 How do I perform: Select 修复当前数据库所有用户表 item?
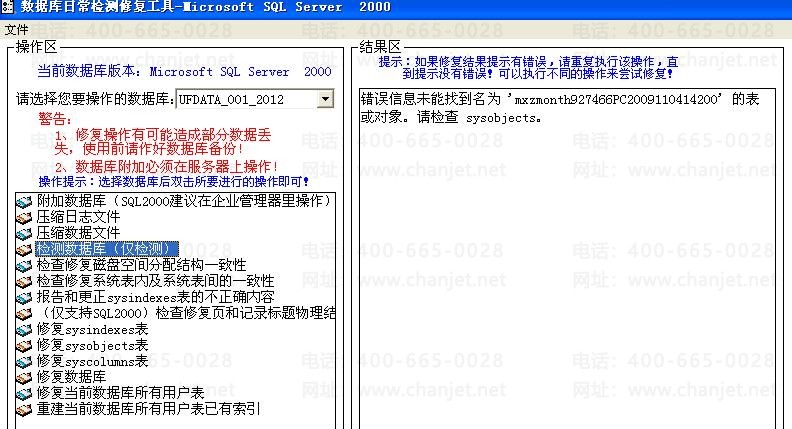point(120,393)
